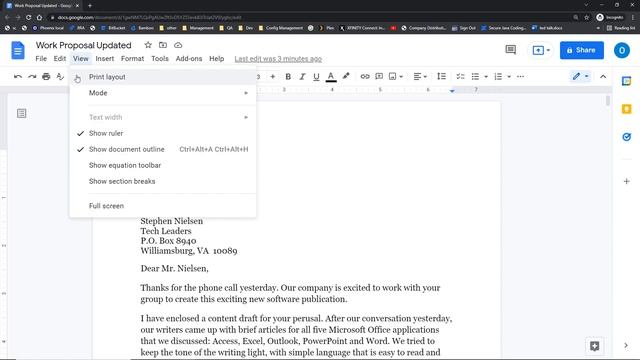This screenshot has width=640, height=360.
Task: Toggle Print layout option
Action: coord(163,77)
